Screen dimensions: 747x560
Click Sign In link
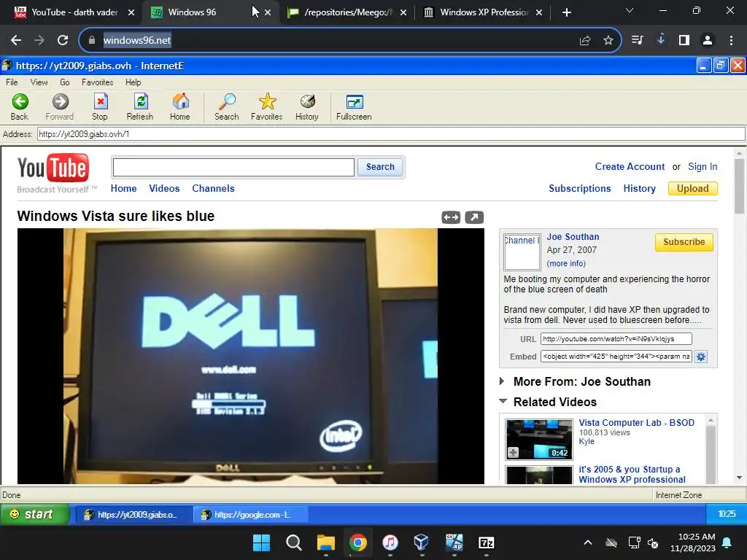703,167
